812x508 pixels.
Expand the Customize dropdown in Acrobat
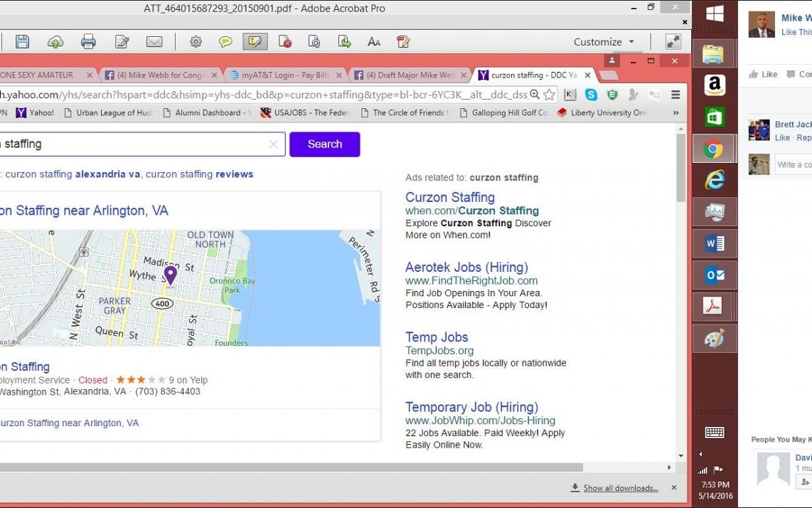(x=604, y=42)
